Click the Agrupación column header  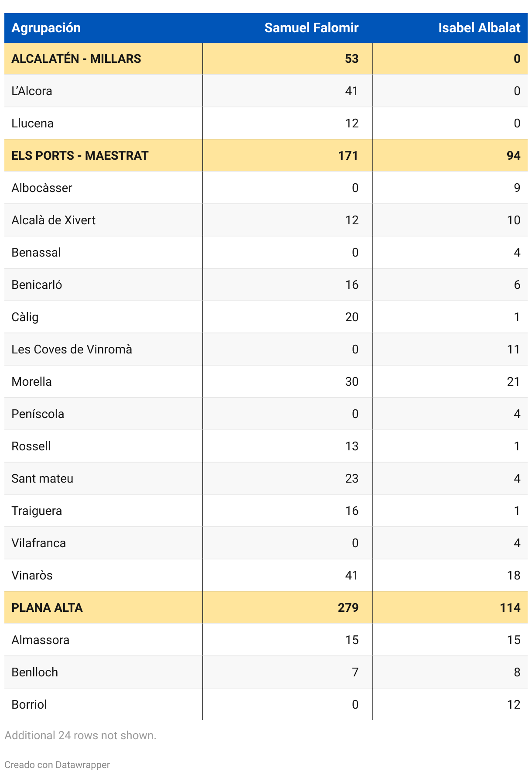[x=46, y=28]
